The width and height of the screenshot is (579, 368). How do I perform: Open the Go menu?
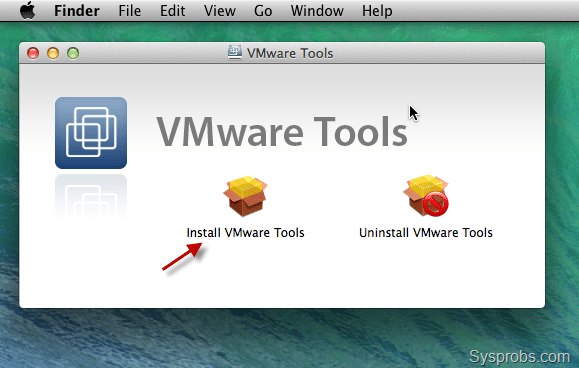pos(263,11)
